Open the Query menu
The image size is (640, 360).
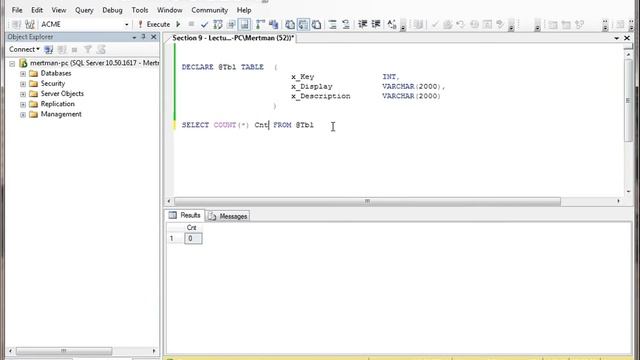pos(84,10)
